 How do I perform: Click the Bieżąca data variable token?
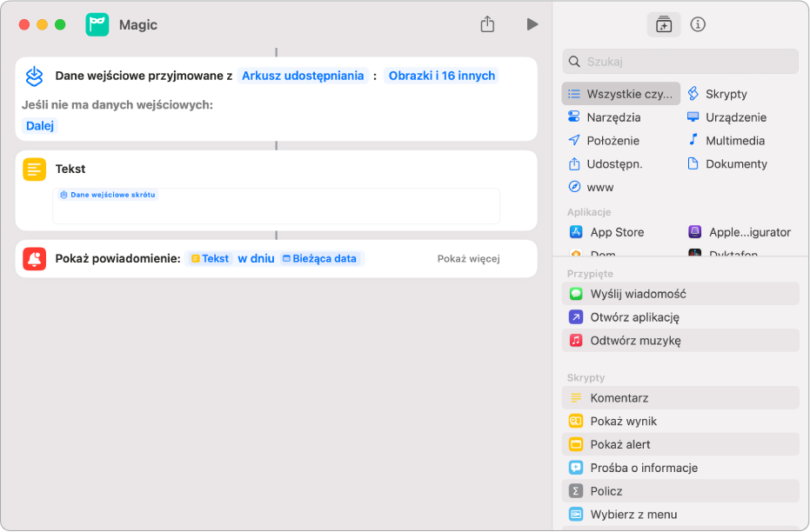[x=319, y=258]
